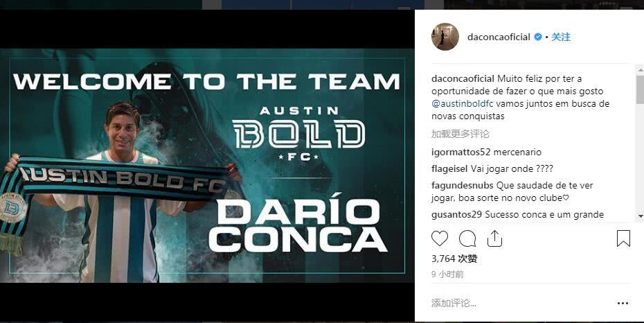This screenshot has height=323, width=644.
Task: Open flageisel commenter profile
Action: coord(449,169)
